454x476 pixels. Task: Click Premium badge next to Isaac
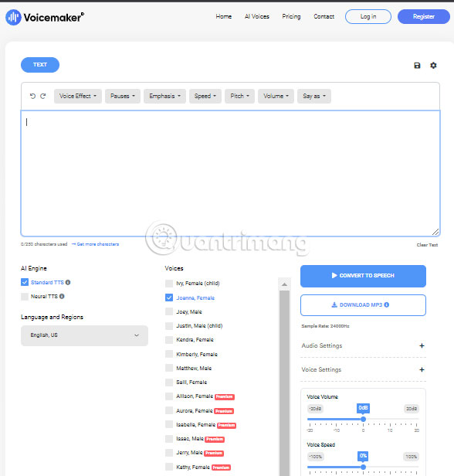point(215,439)
